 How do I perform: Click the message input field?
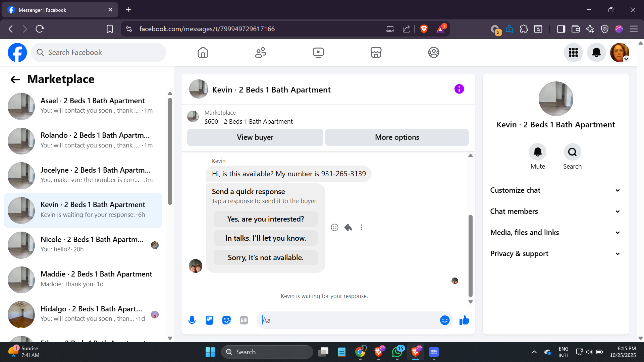click(x=349, y=320)
